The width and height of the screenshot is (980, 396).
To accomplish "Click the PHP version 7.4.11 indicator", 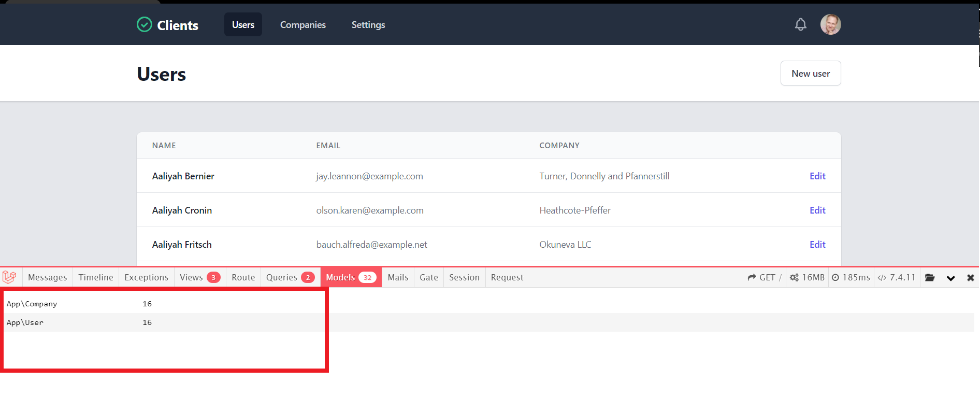I will point(897,278).
